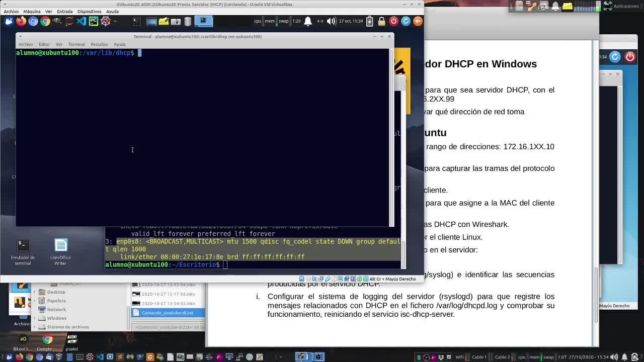The height and width of the screenshot is (362, 644).
Task: Open the terminal launcher in guest panel
Action: [x=136, y=21]
